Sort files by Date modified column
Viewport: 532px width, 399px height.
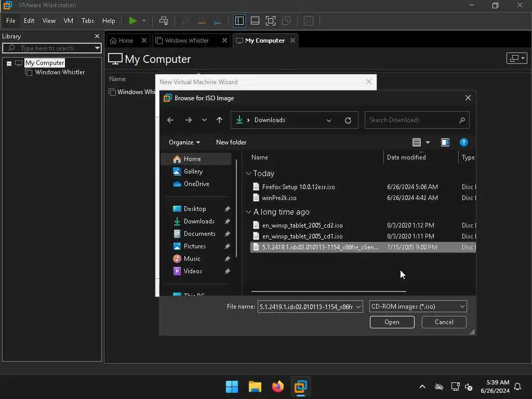(x=406, y=157)
